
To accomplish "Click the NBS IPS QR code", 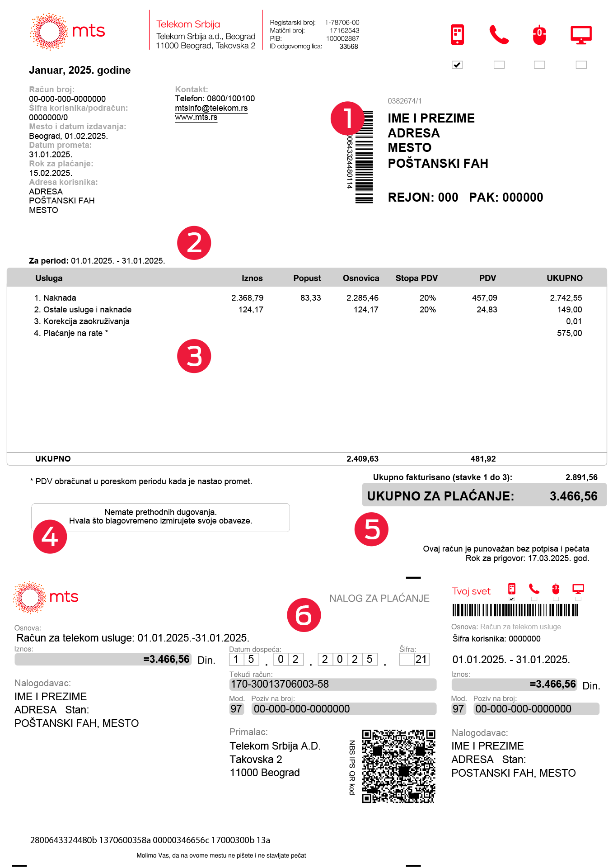I will click(398, 766).
